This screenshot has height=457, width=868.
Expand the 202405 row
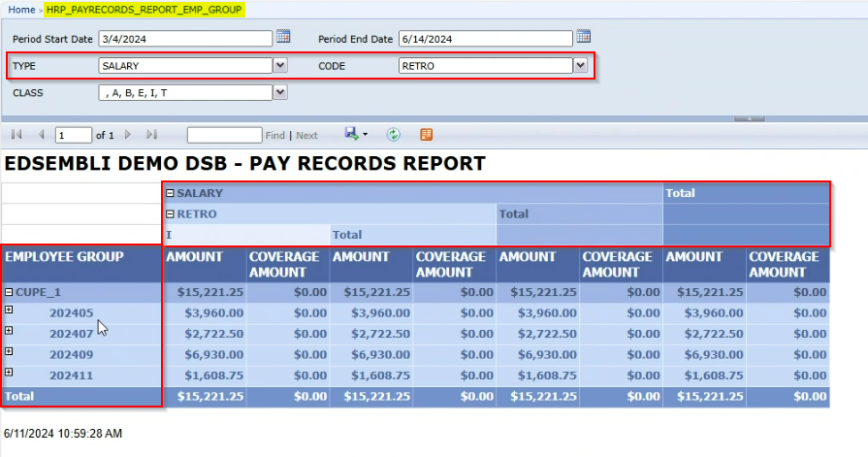[x=9, y=310]
